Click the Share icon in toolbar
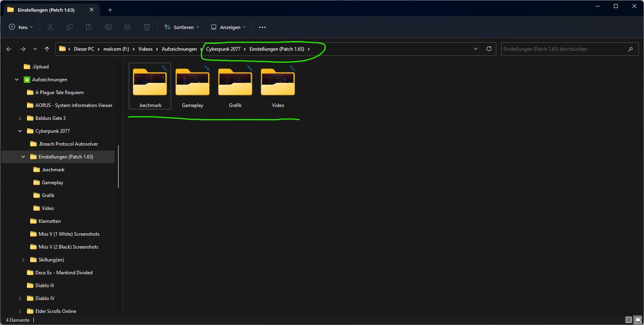The width and height of the screenshot is (644, 325). pos(128,27)
